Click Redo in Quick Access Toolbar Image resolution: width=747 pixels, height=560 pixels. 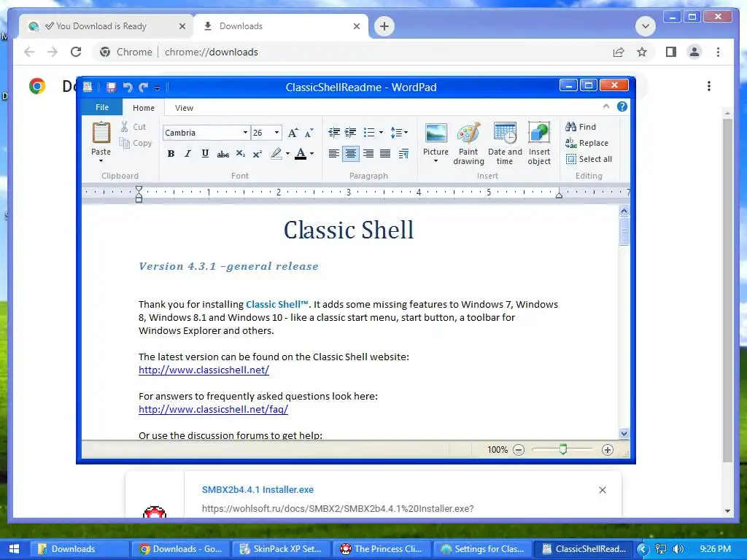[143, 87]
